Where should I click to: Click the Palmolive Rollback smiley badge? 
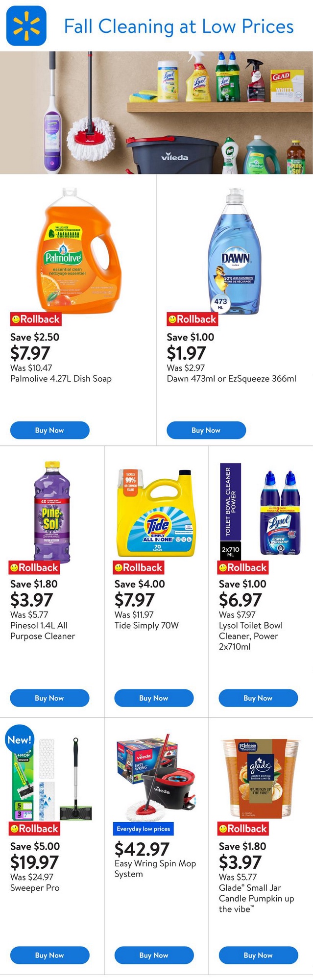[x=36, y=319]
